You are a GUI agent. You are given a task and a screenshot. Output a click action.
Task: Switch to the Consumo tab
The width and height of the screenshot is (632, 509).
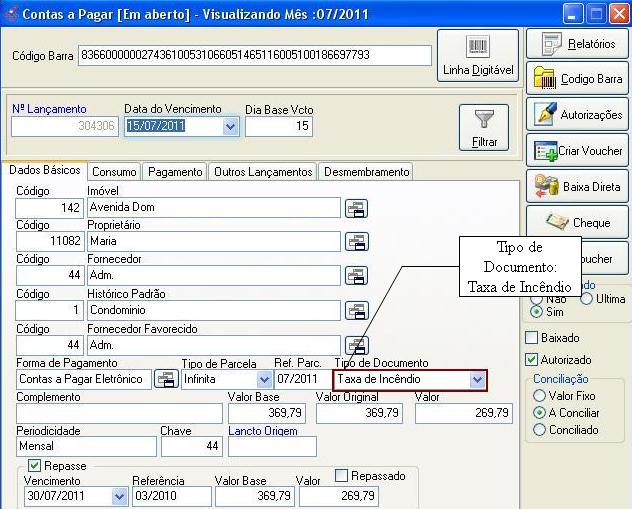114,172
